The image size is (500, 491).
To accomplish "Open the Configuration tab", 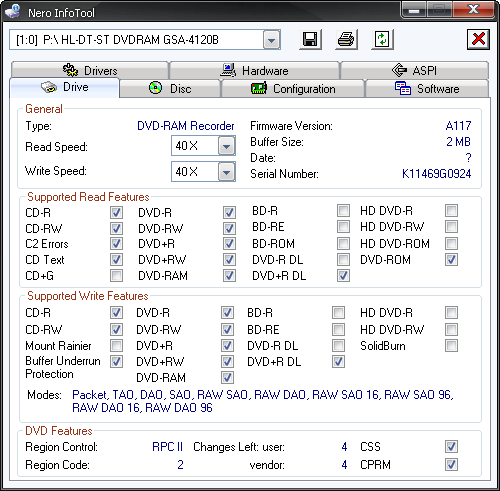I will [x=293, y=89].
